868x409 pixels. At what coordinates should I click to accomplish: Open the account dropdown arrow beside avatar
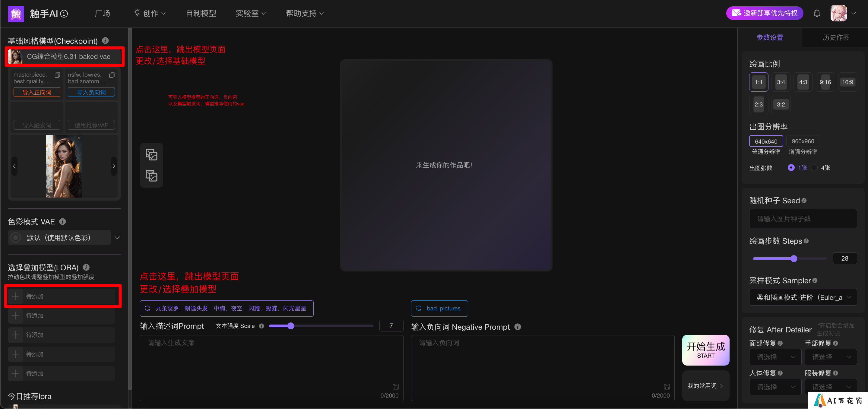(x=854, y=14)
